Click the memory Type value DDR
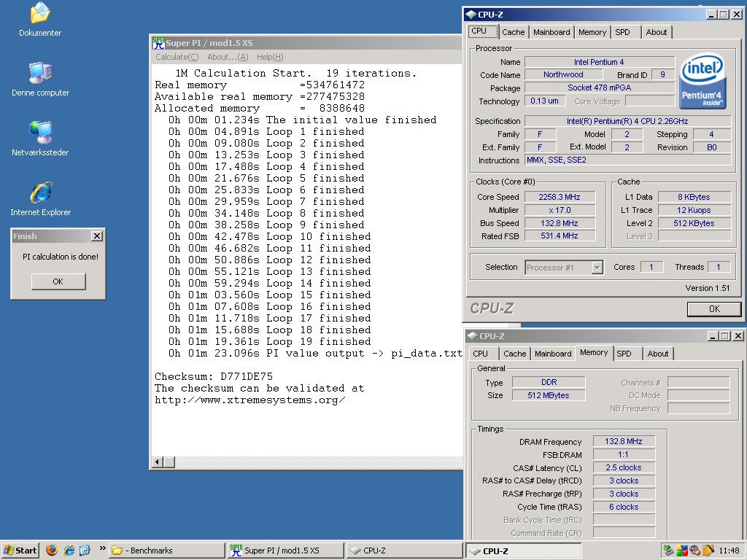747x560 pixels. click(x=549, y=382)
